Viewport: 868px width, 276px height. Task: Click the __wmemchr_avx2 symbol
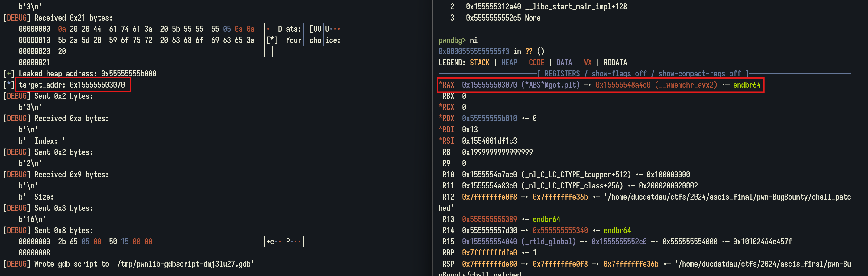click(x=686, y=85)
